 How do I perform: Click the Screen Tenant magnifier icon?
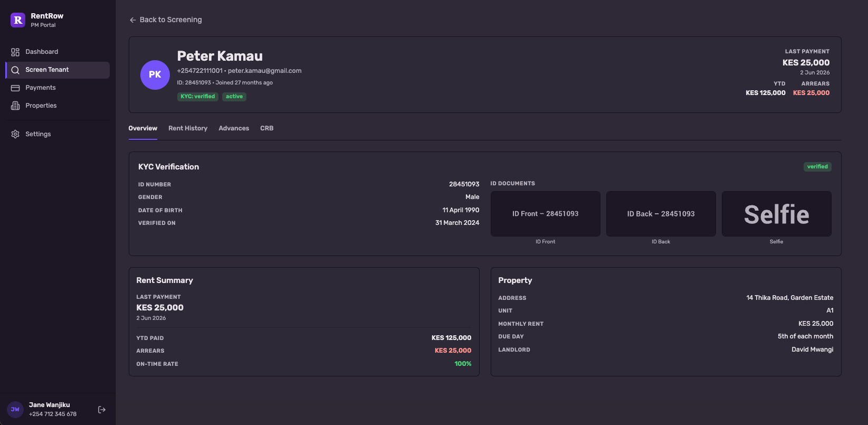(x=15, y=70)
